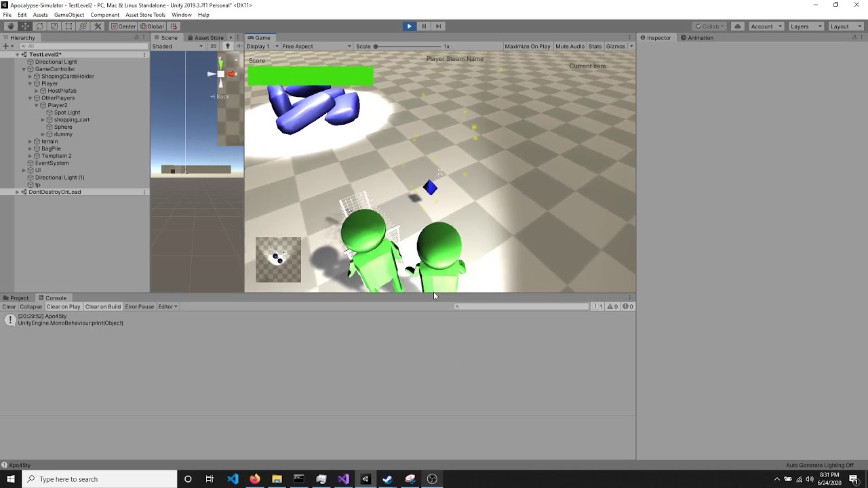The height and width of the screenshot is (488, 868).
Task: Toggle Stats overlay in Game view
Action: pos(595,46)
